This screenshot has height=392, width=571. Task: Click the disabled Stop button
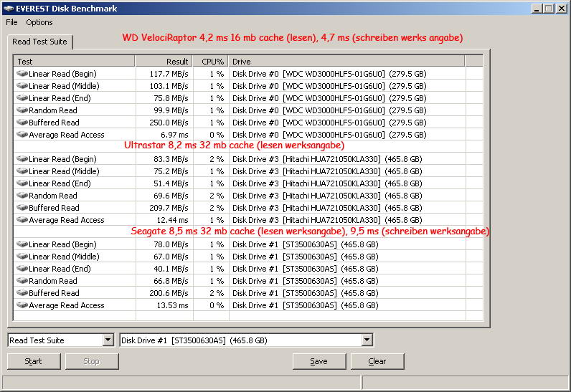click(92, 361)
